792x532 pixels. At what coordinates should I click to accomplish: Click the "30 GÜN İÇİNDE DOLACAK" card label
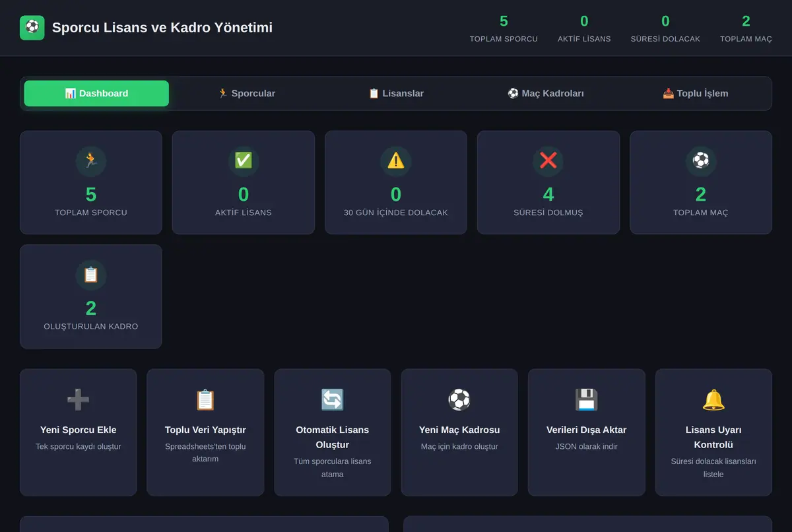click(x=396, y=213)
